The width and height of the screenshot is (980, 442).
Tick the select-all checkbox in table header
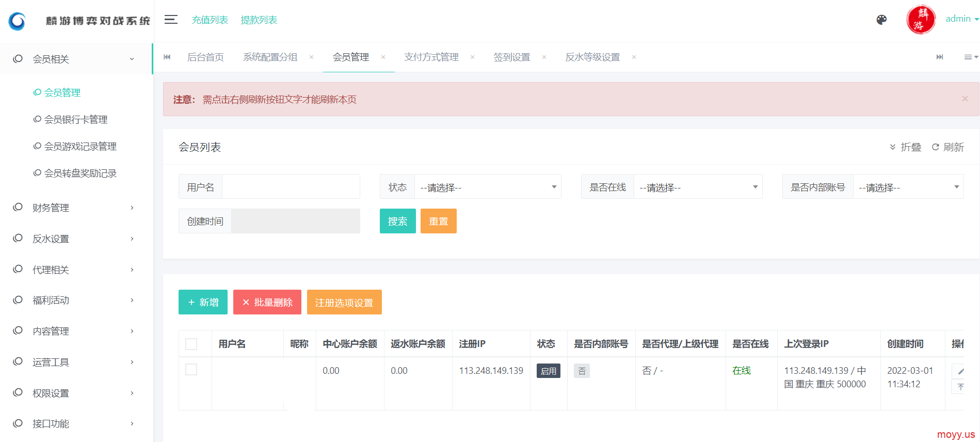coord(191,344)
